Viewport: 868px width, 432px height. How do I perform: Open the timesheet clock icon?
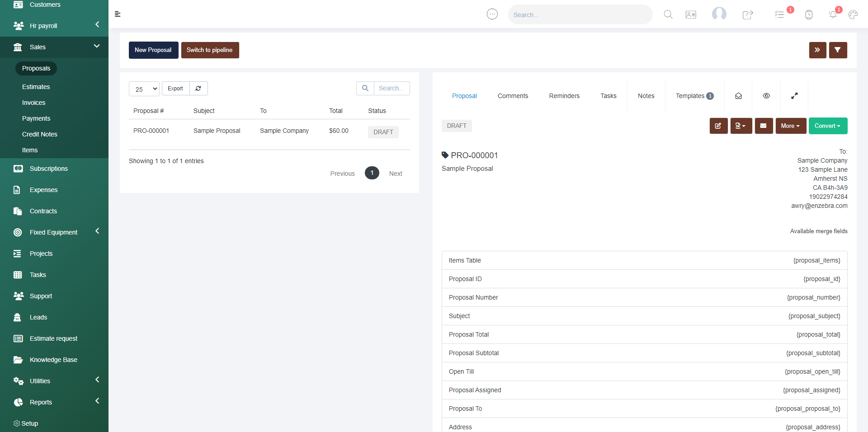point(809,14)
